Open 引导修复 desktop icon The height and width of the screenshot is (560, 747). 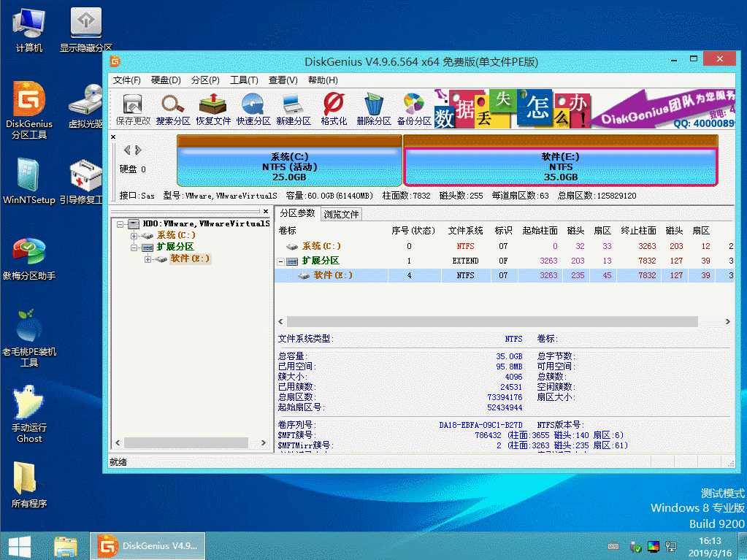[82, 181]
